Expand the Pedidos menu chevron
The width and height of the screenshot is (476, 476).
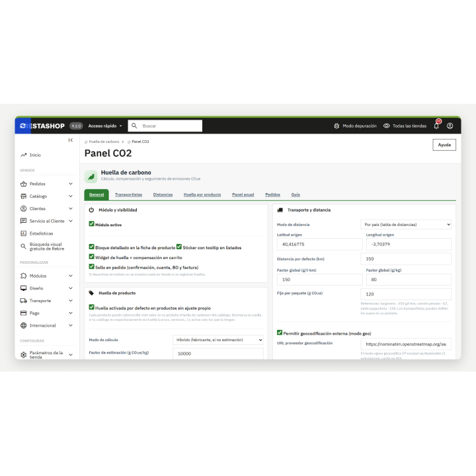tap(71, 184)
